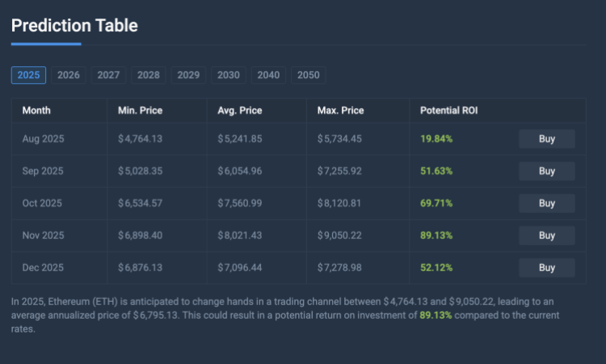This screenshot has width=606, height=364.
Task: Select the 2025 year tab
Action: [28, 75]
